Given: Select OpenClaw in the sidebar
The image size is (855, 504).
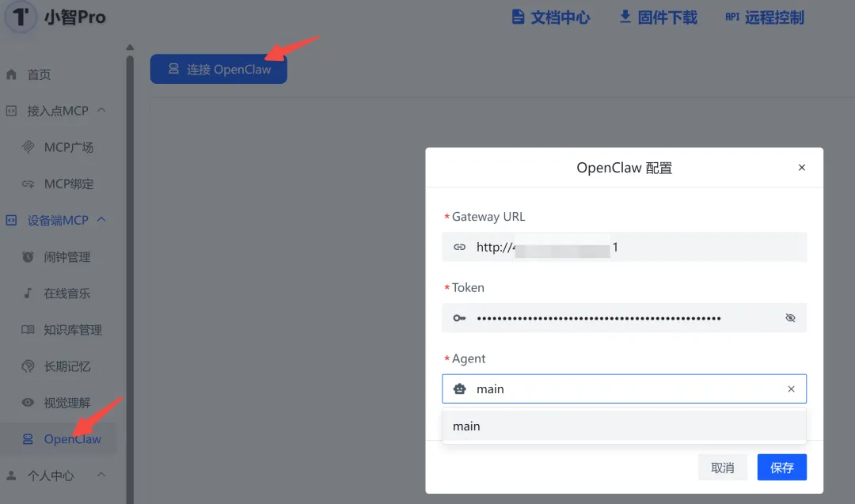Looking at the screenshot, I should click(x=73, y=439).
